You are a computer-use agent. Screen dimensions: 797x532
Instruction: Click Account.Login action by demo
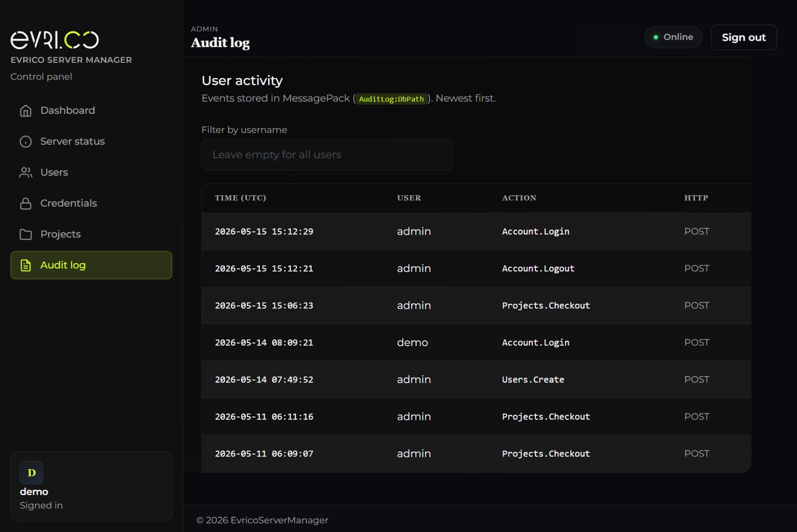tap(536, 342)
